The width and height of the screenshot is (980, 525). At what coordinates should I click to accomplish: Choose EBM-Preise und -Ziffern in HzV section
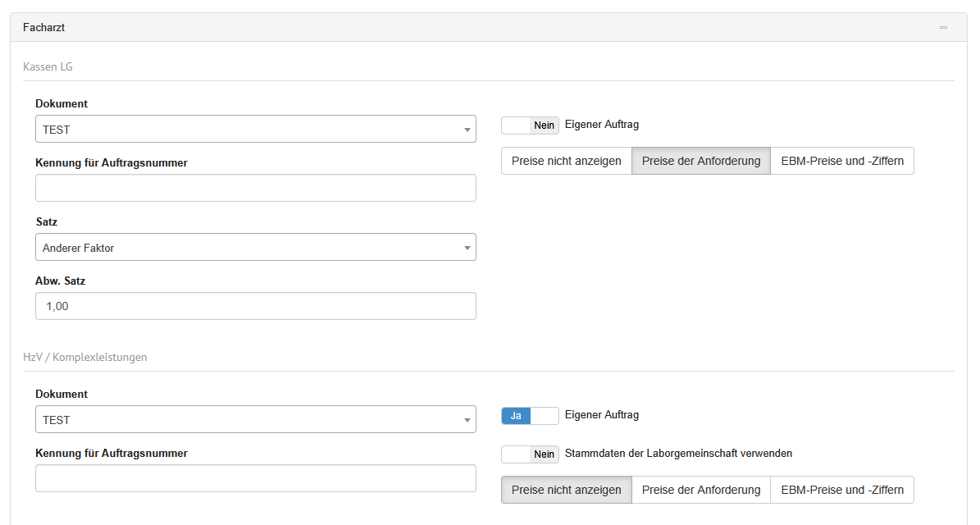(x=842, y=490)
